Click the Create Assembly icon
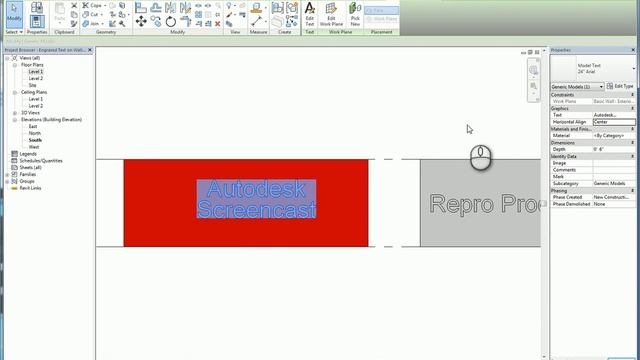The height and width of the screenshot is (360, 640). [278, 7]
